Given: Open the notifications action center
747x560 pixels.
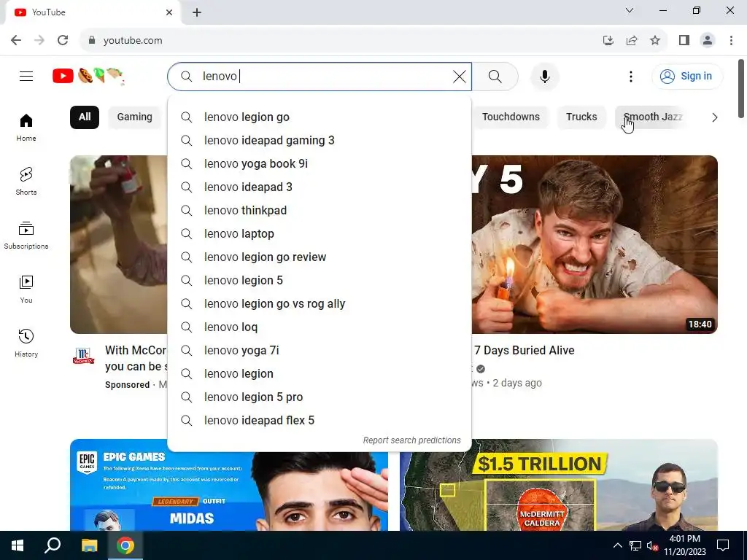Looking at the screenshot, I should coord(723,545).
